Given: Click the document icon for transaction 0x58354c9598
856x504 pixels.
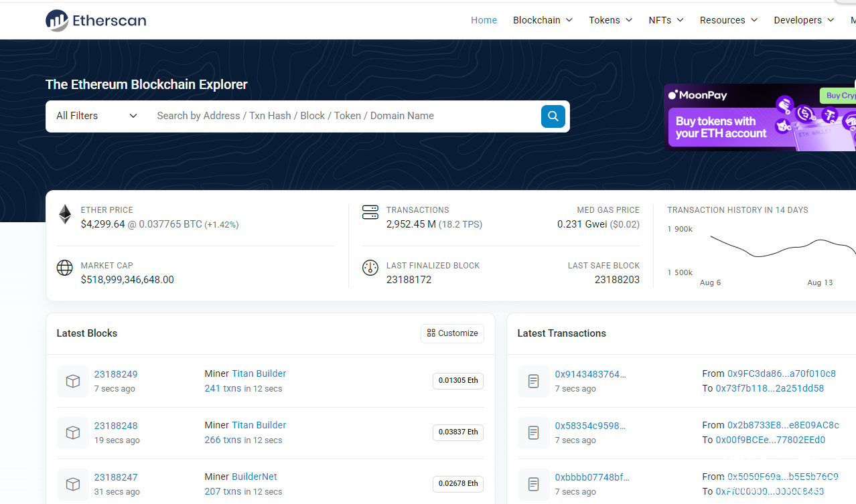Looking at the screenshot, I should click(534, 433).
